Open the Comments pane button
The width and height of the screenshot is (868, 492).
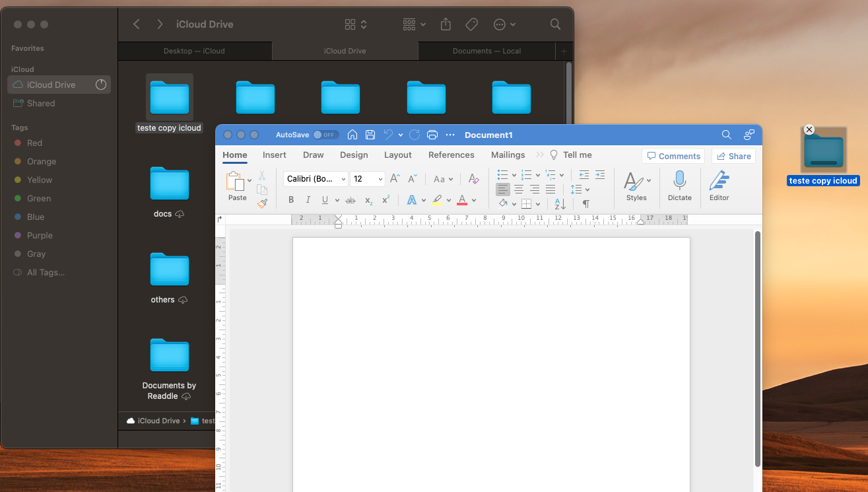coord(673,156)
